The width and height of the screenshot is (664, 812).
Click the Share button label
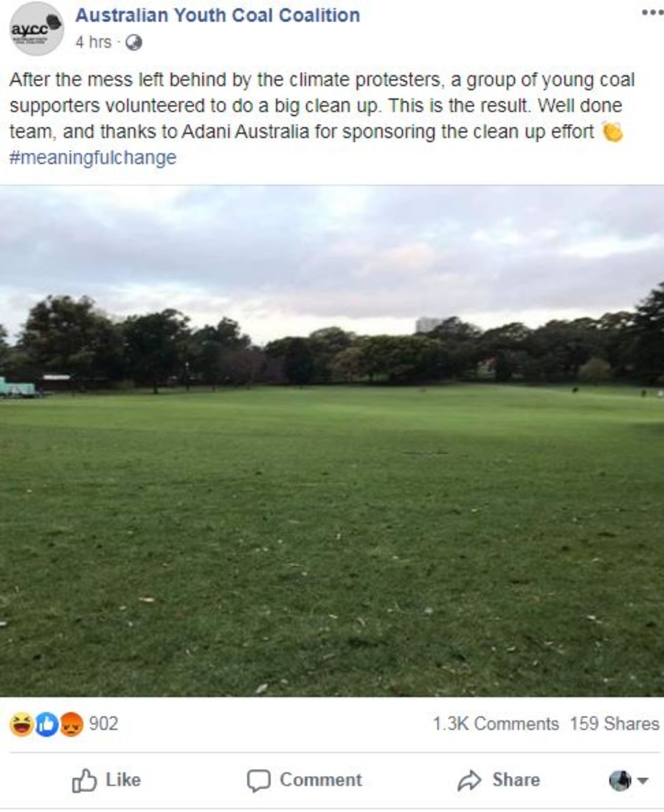click(516, 780)
